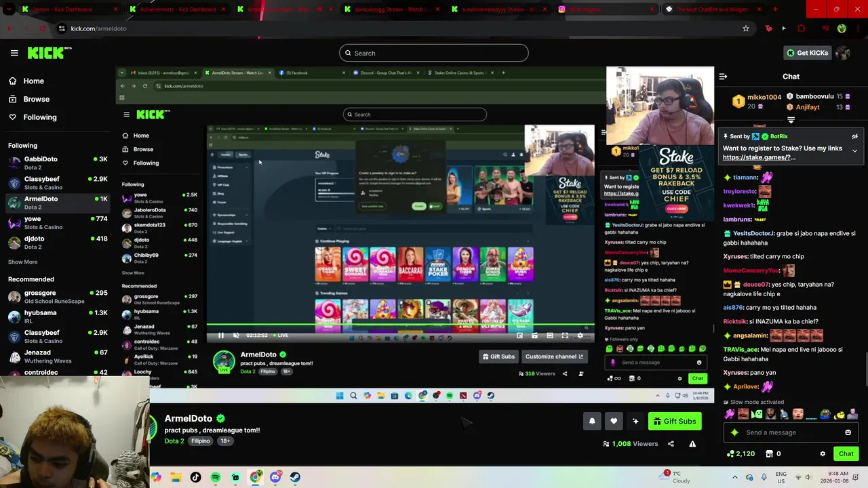Open the hamburger menu beside the Kick logo
This screenshot has width=868, height=488.
point(14,53)
